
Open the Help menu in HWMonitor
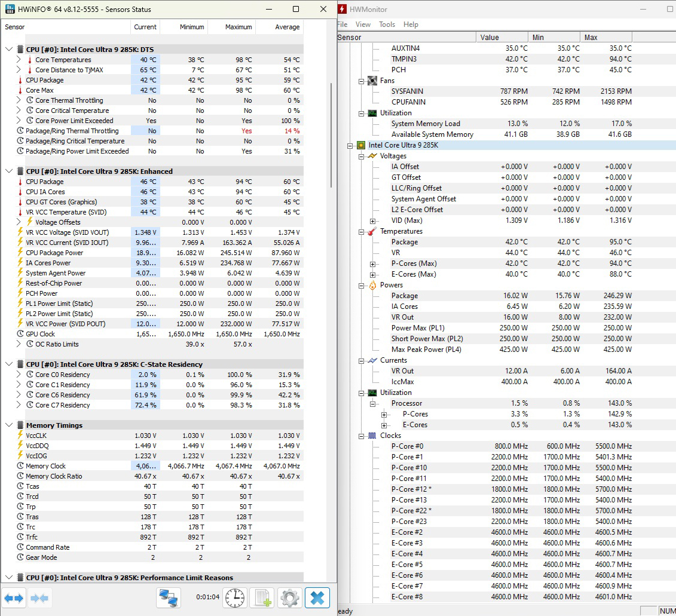pyautogui.click(x=411, y=24)
